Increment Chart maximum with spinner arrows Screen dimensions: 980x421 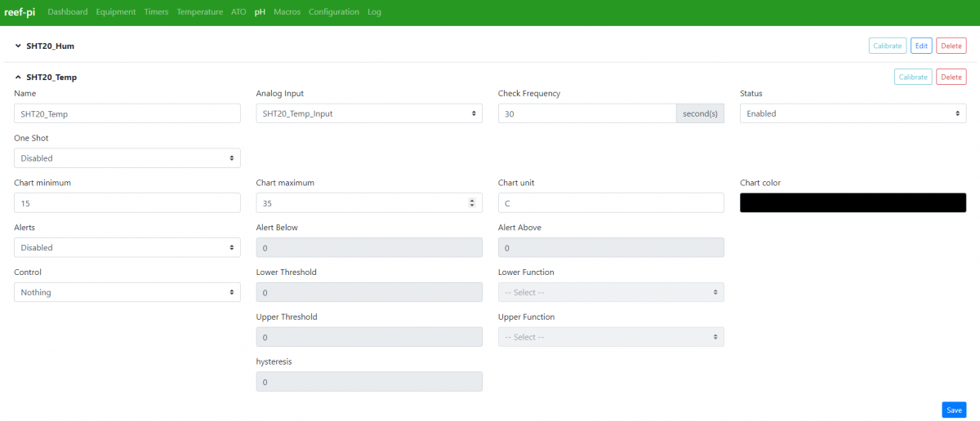pyautogui.click(x=472, y=201)
